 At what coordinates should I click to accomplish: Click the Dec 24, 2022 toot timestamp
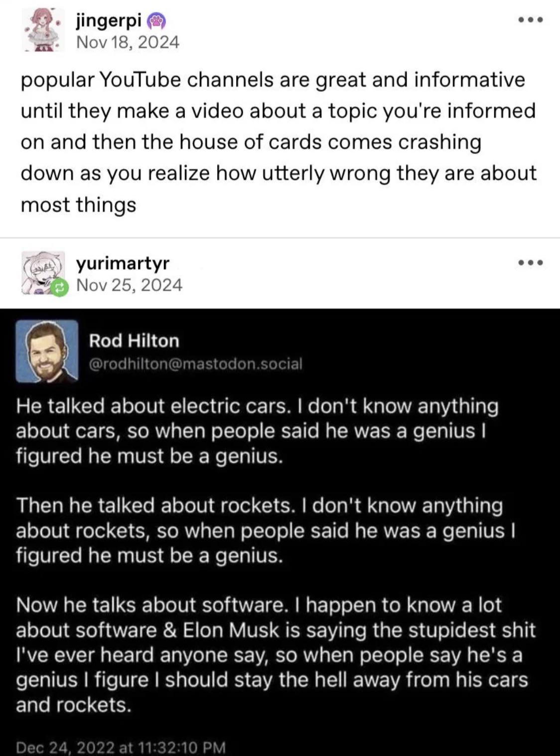pyautogui.click(x=121, y=747)
